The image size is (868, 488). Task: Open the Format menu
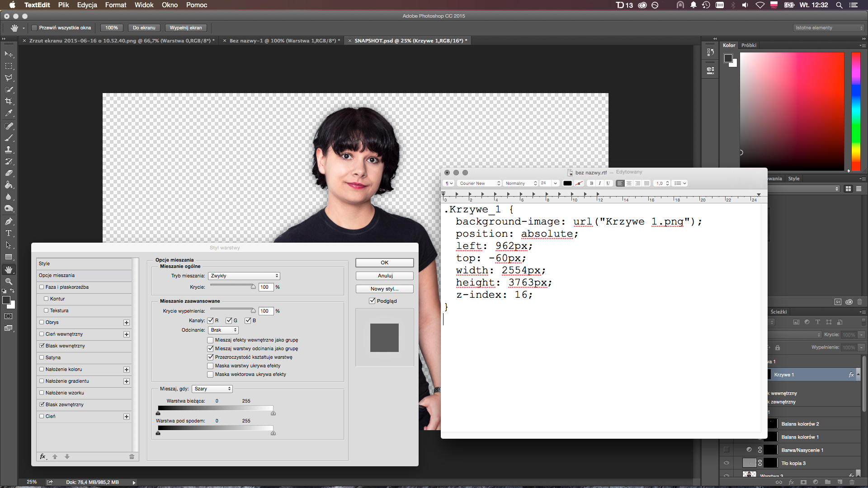tap(116, 5)
